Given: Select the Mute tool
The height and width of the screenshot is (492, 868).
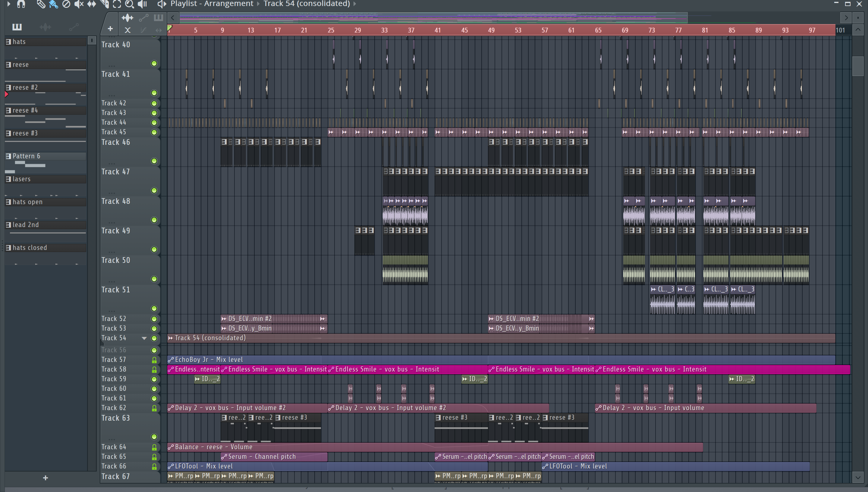Looking at the screenshot, I should click(x=79, y=4).
